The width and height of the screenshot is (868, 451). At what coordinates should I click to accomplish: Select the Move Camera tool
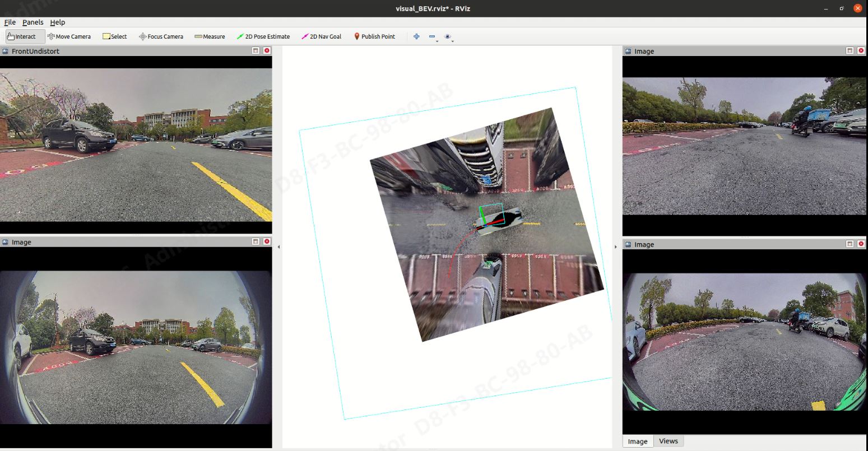pos(69,36)
